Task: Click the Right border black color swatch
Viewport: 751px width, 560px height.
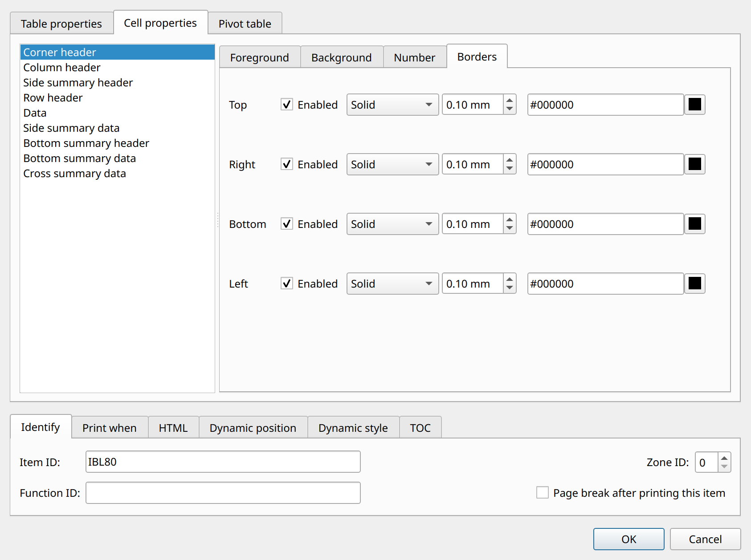Action: click(x=694, y=164)
